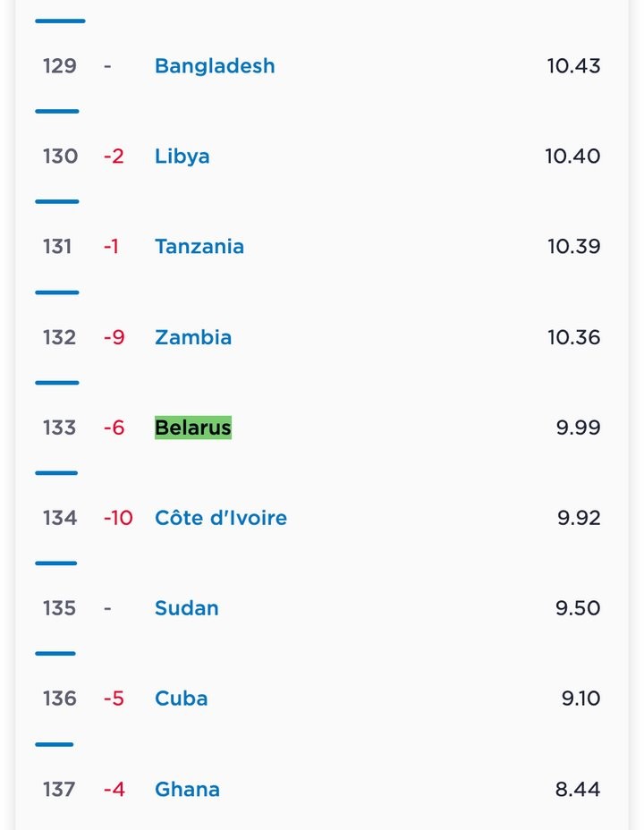644x830 pixels.
Task: Click Côte d'Ivoire's -10 rank change
Action: click(x=118, y=518)
